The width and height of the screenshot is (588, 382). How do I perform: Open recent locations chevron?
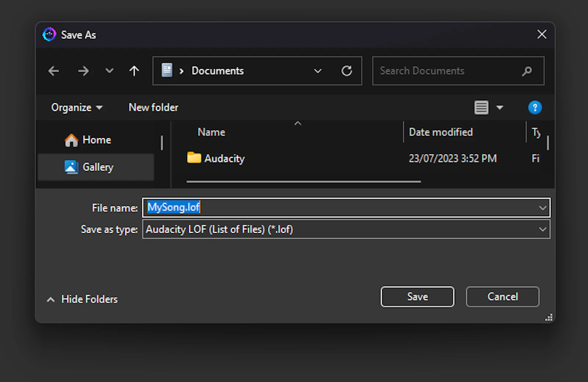point(109,71)
